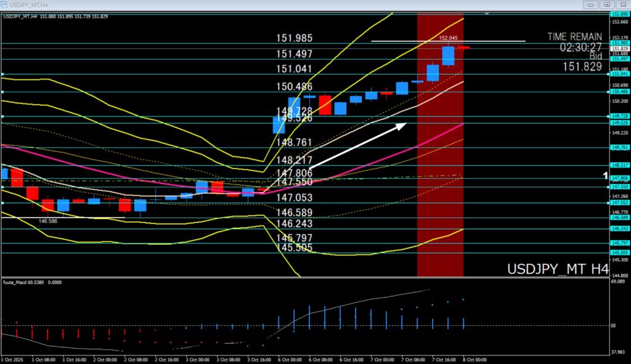The image size is (631, 364).
Task: Close the USDJPY_MT,H4 chart window
Action: click(622, 4)
